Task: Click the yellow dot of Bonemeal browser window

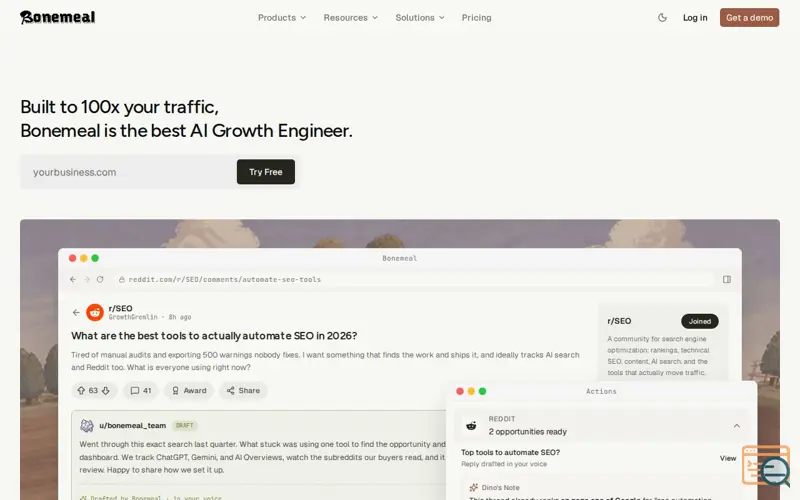Action: tap(84, 258)
